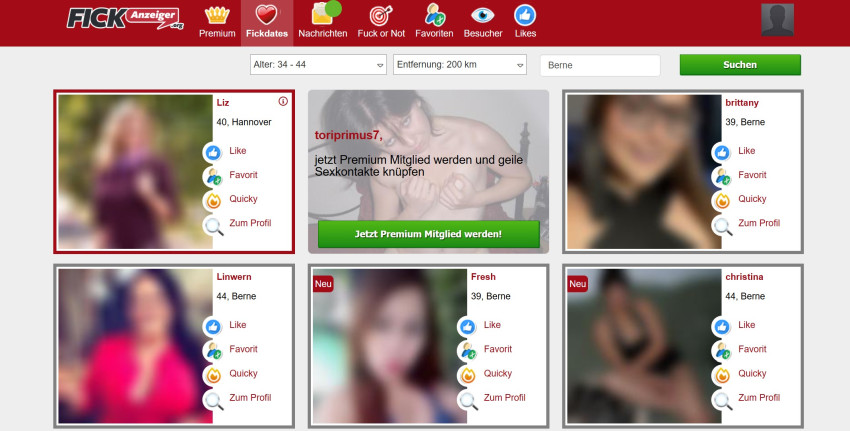Image resolution: width=850 pixels, height=431 pixels.
Task: Click Jetzt Premium Mitglied werden button
Action: (428, 234)
